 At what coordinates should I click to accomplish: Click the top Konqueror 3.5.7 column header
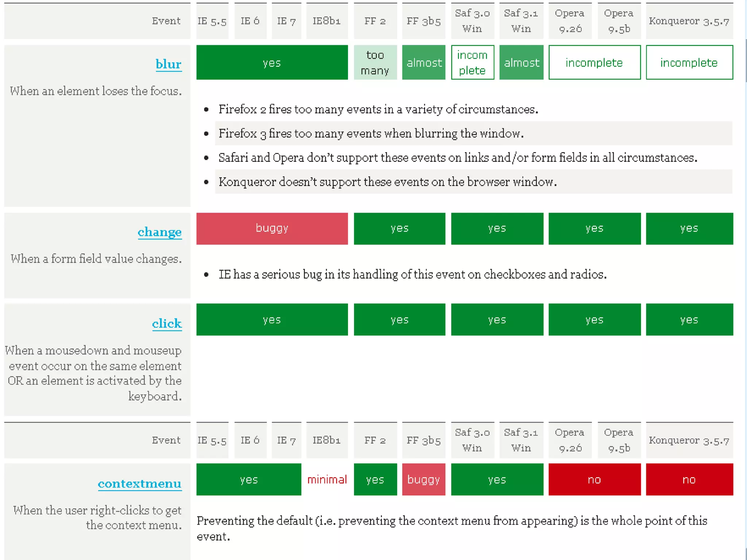tap(689, 21)
